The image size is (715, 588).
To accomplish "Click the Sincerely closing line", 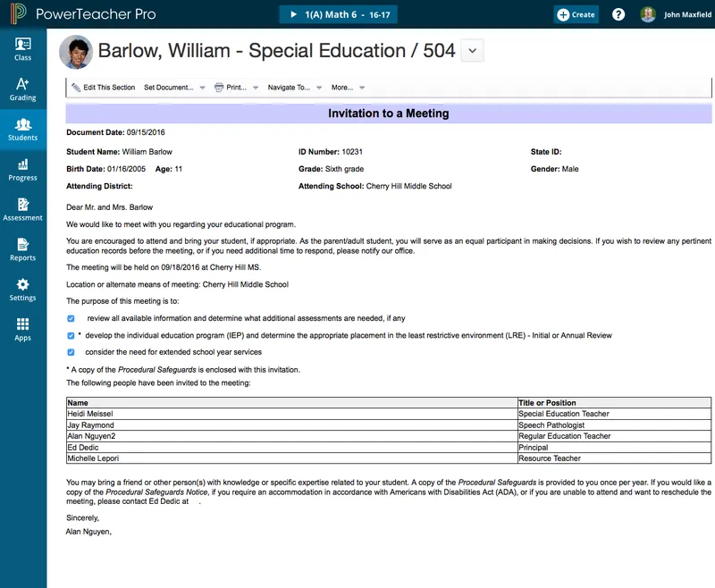I will 82,518.
